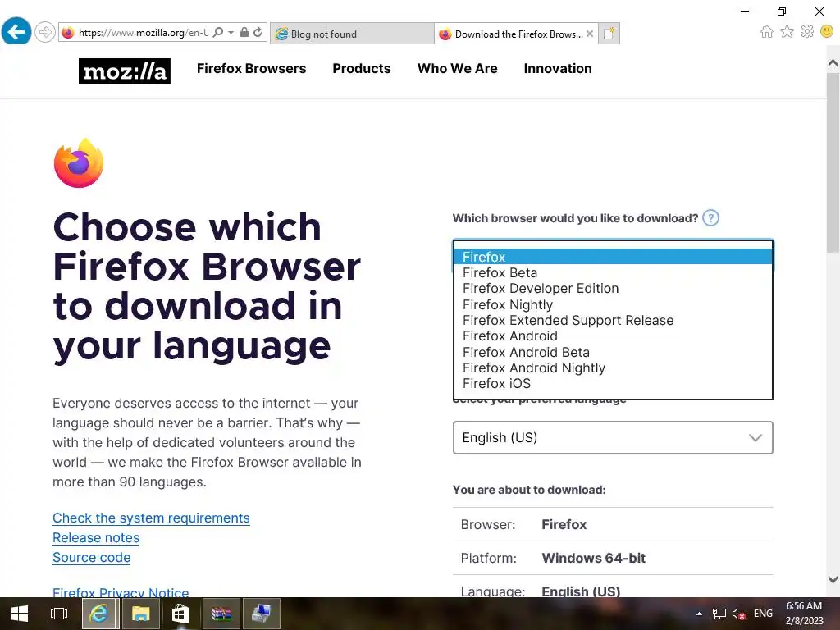Open Check the system requirements link
The width and height of the screenshot is (840, 630).
pyautogui.click(x=151, y=518)
